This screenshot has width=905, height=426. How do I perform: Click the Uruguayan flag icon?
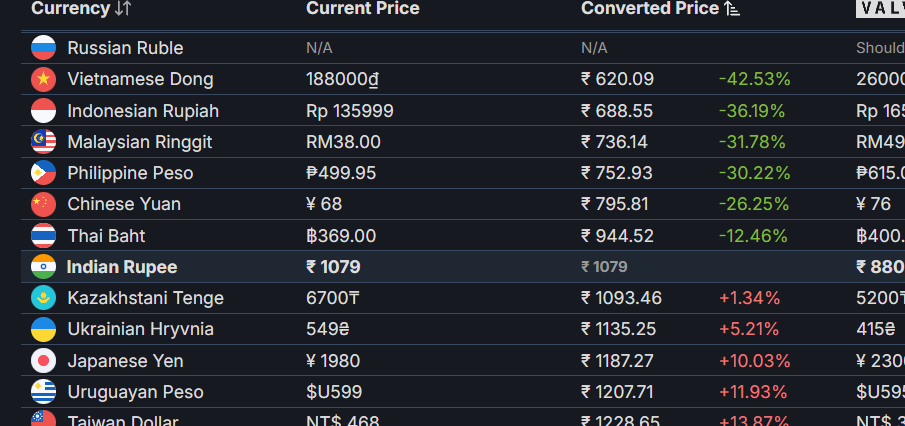43,392
